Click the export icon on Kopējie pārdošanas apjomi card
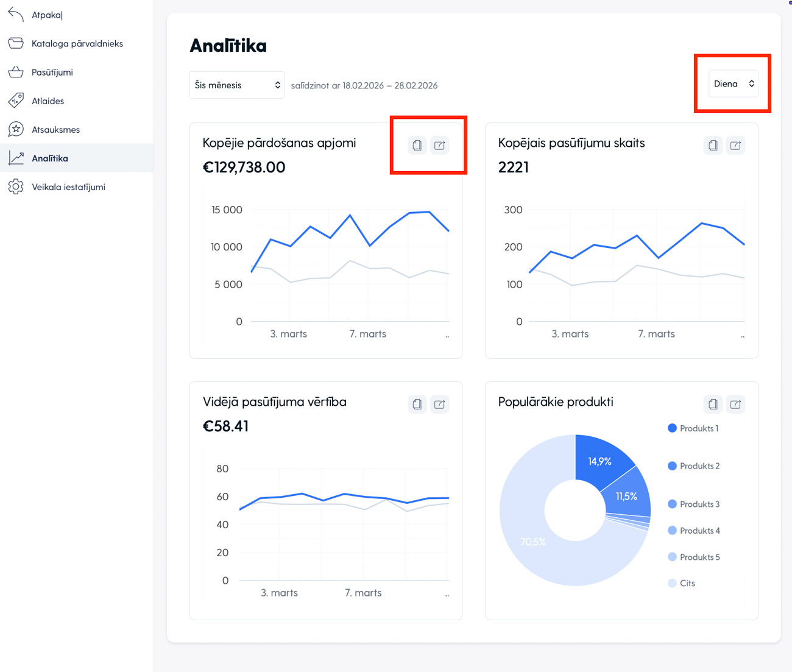 tap(439, 146)
